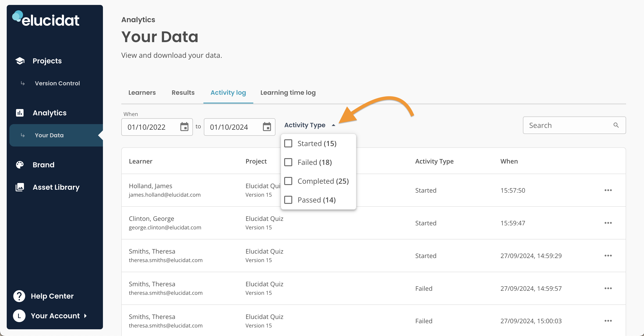Switch to the Results tab

click(x=183, y=93)
